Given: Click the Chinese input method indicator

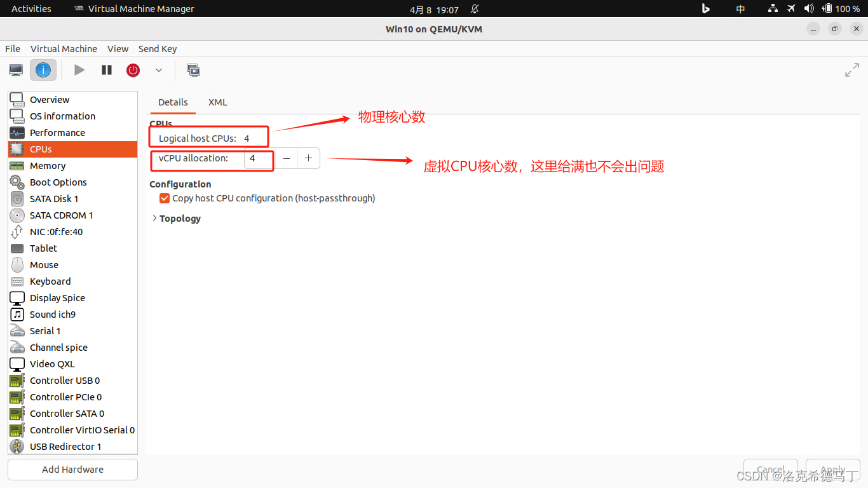Looking at the screenshot, I should coord(740,9).
